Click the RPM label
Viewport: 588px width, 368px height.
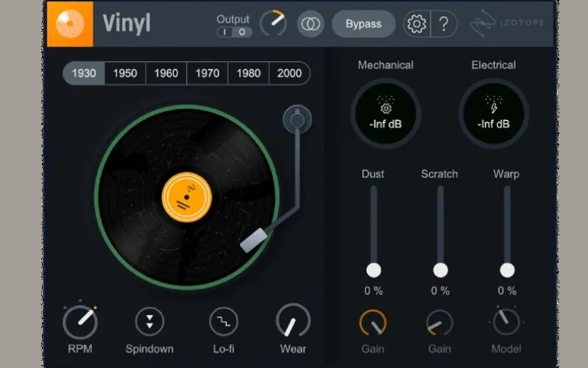[80, 350]
